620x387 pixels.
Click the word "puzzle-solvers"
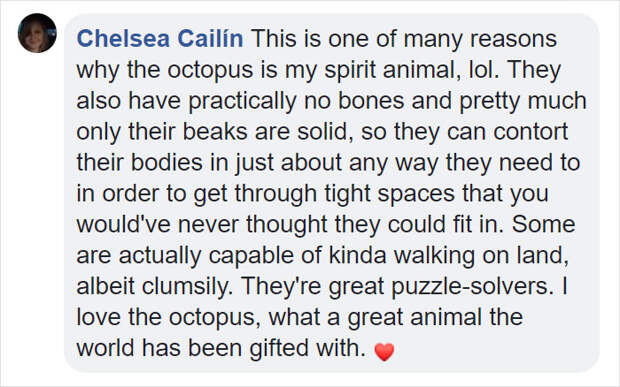pos(472,287)
